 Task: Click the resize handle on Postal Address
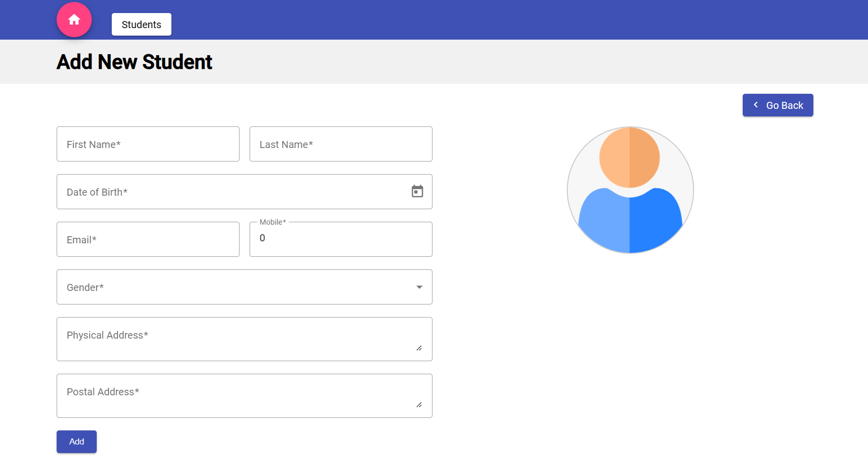(x=419, y=405)
